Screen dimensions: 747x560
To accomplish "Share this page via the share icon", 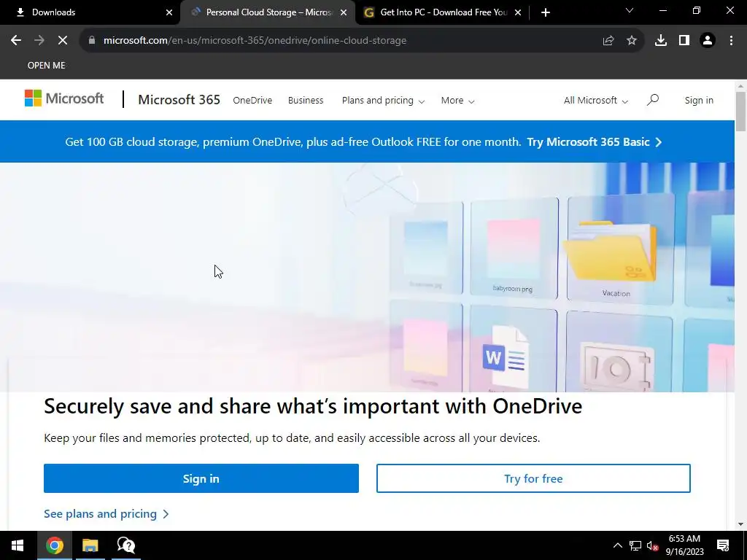I will point(608,41).
